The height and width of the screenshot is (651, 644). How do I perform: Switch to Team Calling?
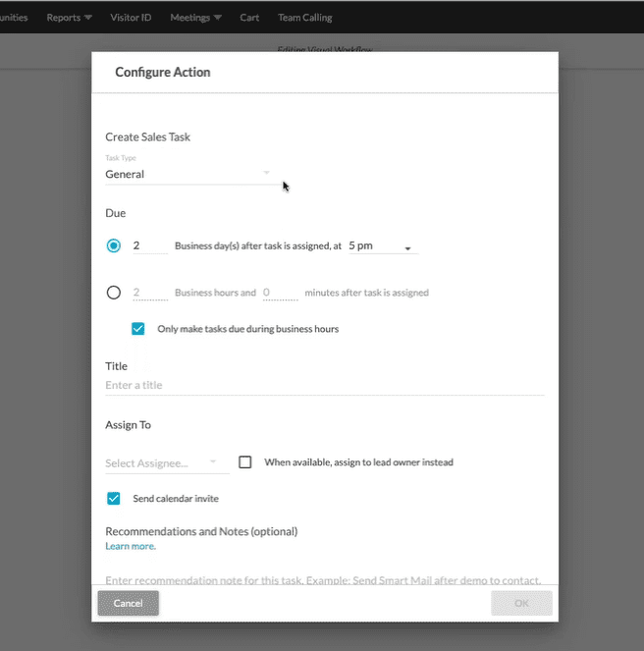click(304, 17)
